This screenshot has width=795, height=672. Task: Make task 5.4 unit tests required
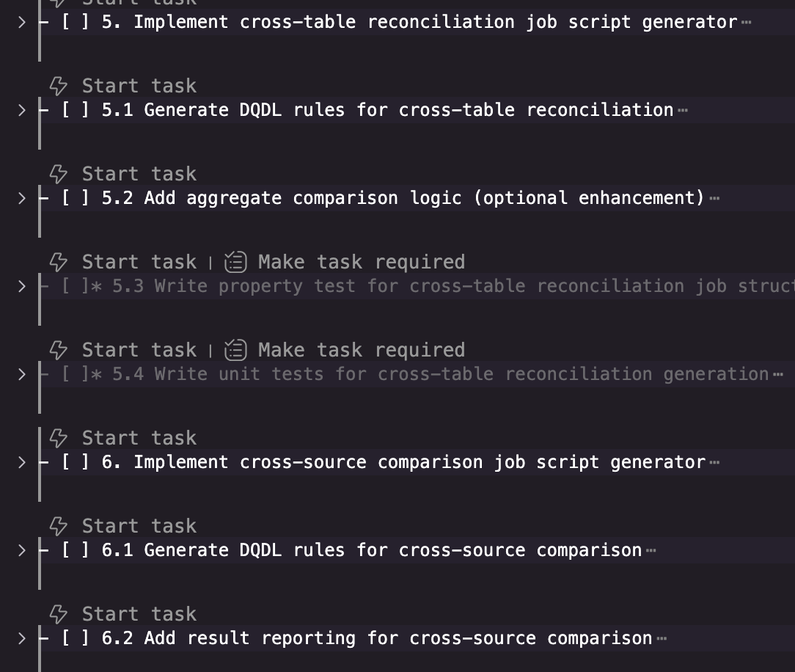[x=361, y=351]
